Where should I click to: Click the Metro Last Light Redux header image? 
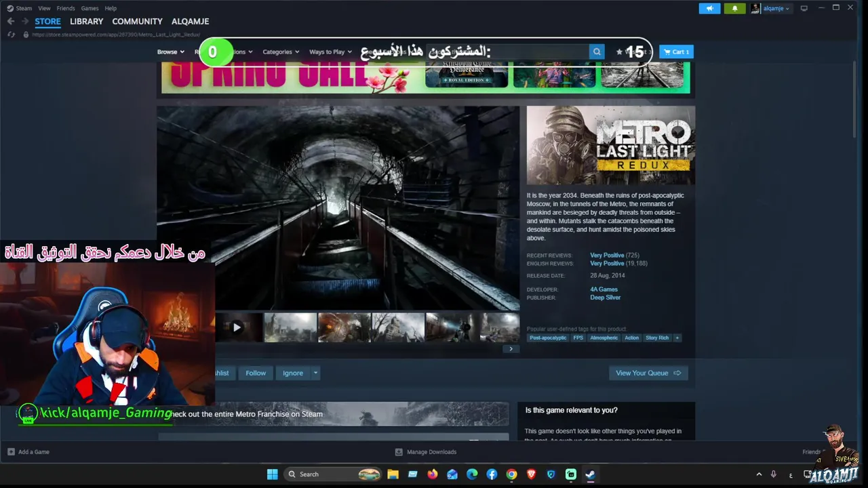[610, 145]
